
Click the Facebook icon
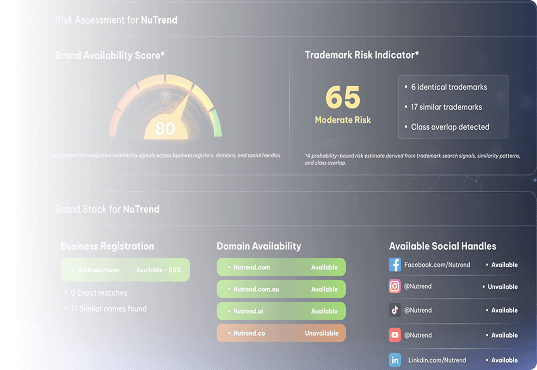coord(395,264)
